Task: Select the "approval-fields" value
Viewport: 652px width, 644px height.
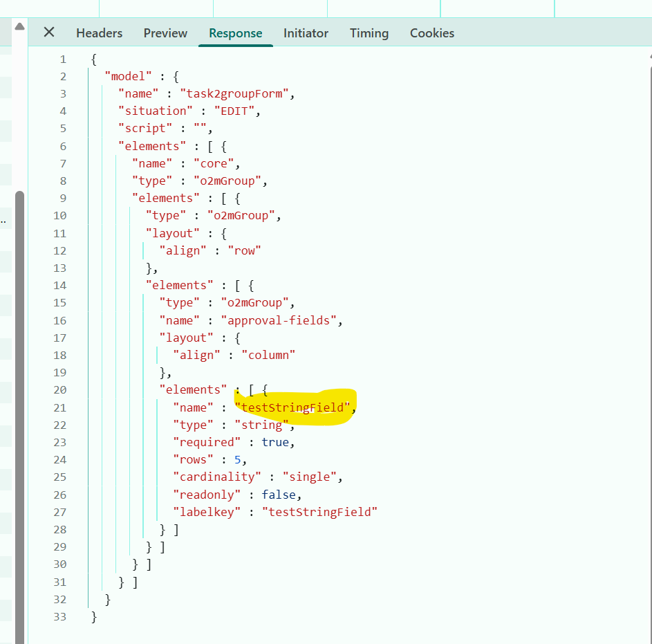Action: [279, 321]
